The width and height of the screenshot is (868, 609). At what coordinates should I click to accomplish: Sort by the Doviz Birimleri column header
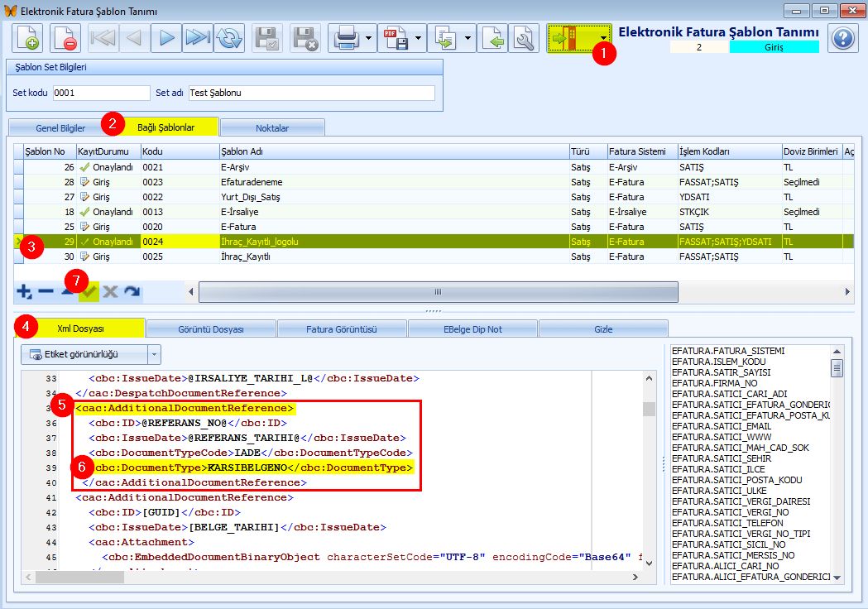pyautogui.click(x=812, y=151)
